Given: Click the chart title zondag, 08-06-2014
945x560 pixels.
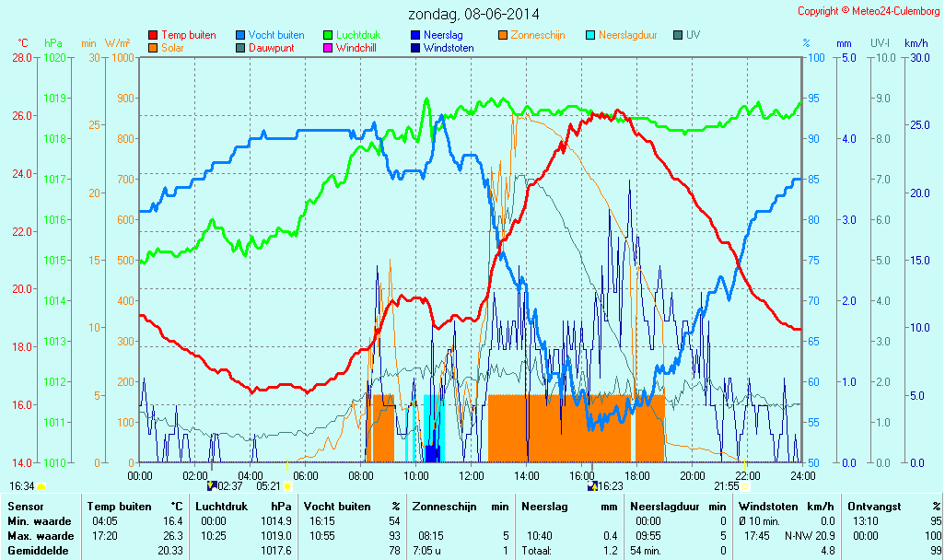Looking at the screenshot, I should [x=474, y=14].
